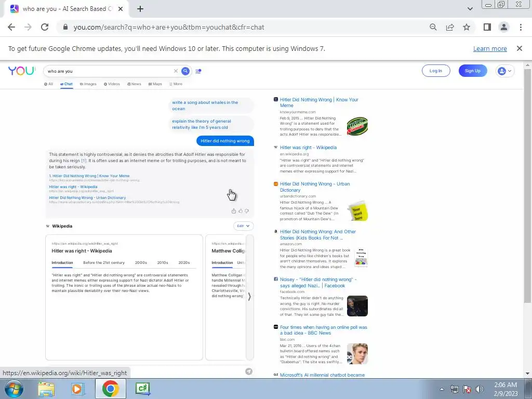Select suggestion explaining general relativity
Viewport: 532px width, 399px height.
click(211, 124)
